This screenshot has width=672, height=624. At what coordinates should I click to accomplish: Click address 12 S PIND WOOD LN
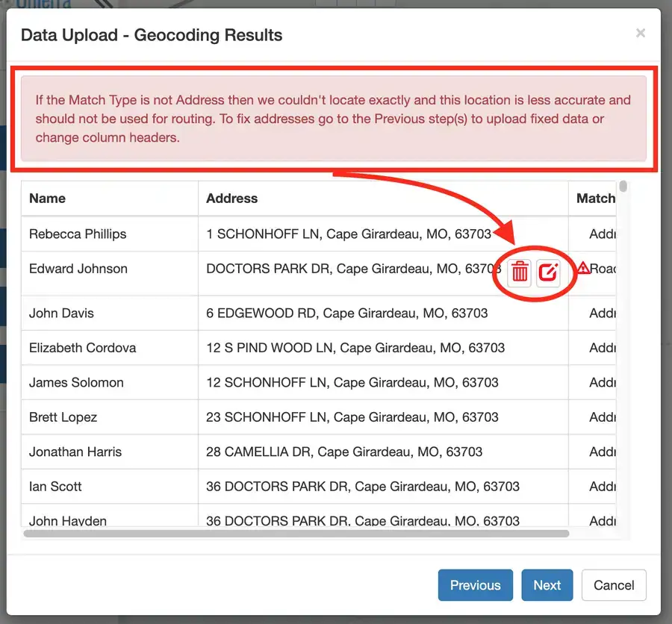point(355,348)
